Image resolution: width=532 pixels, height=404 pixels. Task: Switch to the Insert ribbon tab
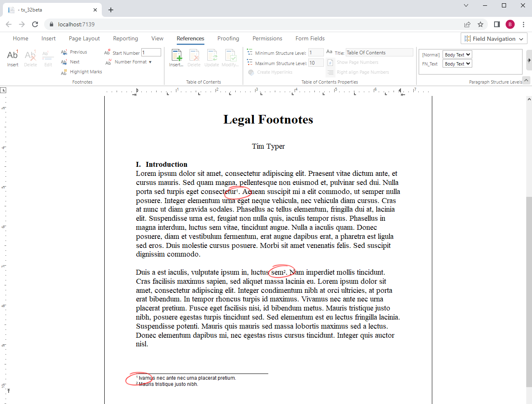click(x=48, y=38)
